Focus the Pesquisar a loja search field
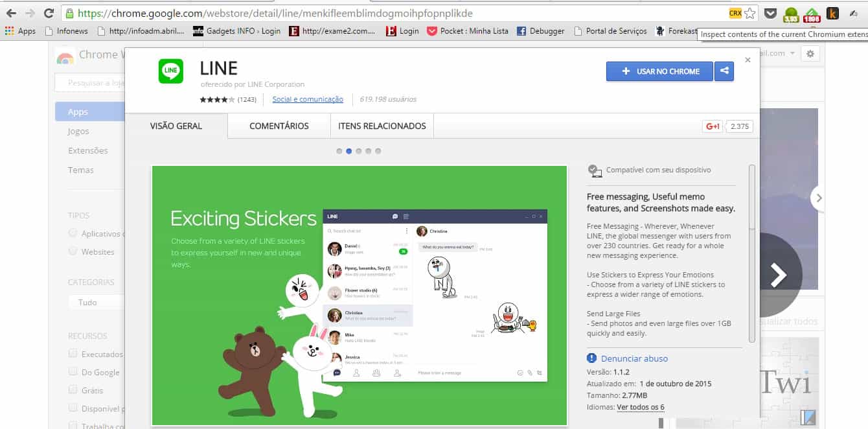The image size is (868, 429). [x=90, y=83]
